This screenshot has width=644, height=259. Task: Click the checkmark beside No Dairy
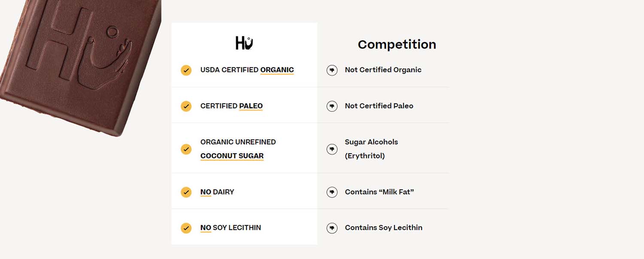pos(186,192)
